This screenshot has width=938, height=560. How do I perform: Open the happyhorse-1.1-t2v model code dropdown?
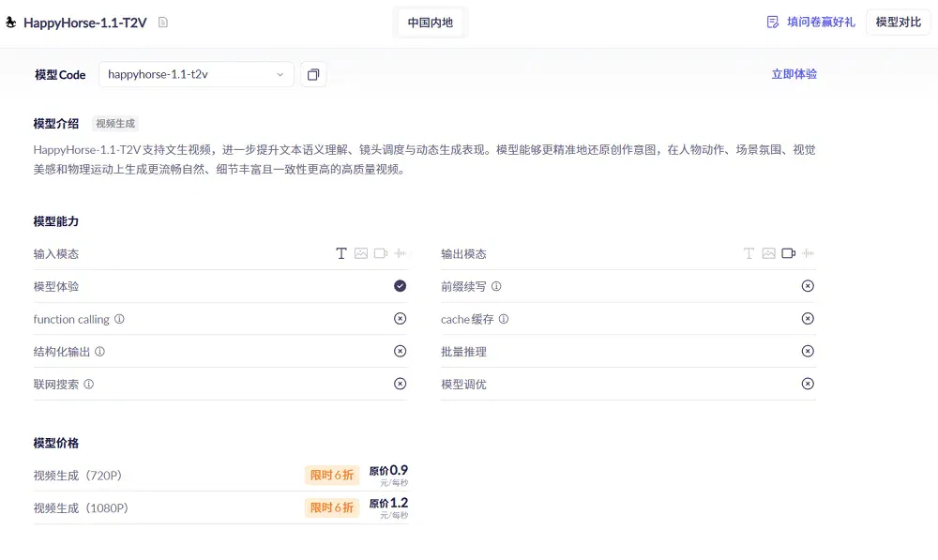pos(196,75)
